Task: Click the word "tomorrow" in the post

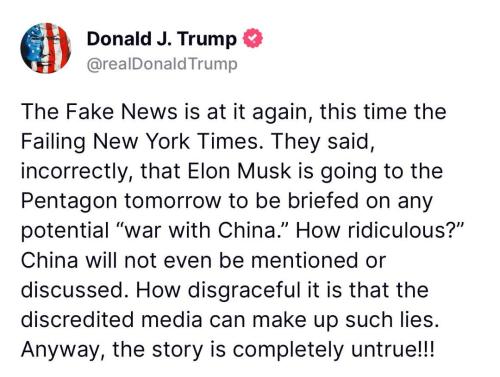Action: tap(173, 201)
